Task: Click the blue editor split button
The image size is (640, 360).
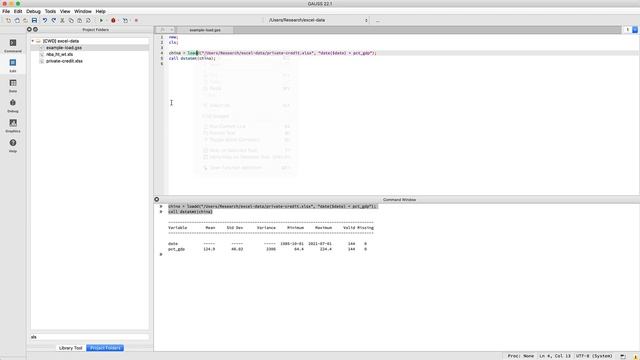Action: pos(635,30)
